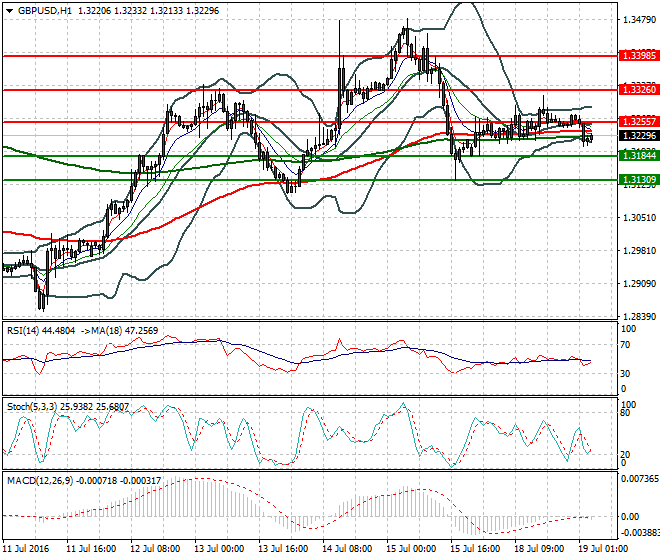Click the 1.29810 price scale value
The height and width of the screenshot is (560, 660).
639,251
